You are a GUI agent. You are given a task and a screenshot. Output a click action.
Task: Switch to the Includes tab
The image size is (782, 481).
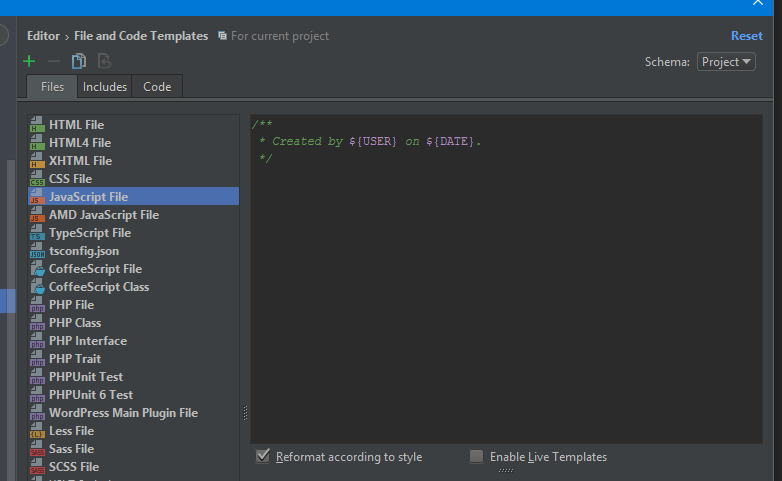point(105,87)
